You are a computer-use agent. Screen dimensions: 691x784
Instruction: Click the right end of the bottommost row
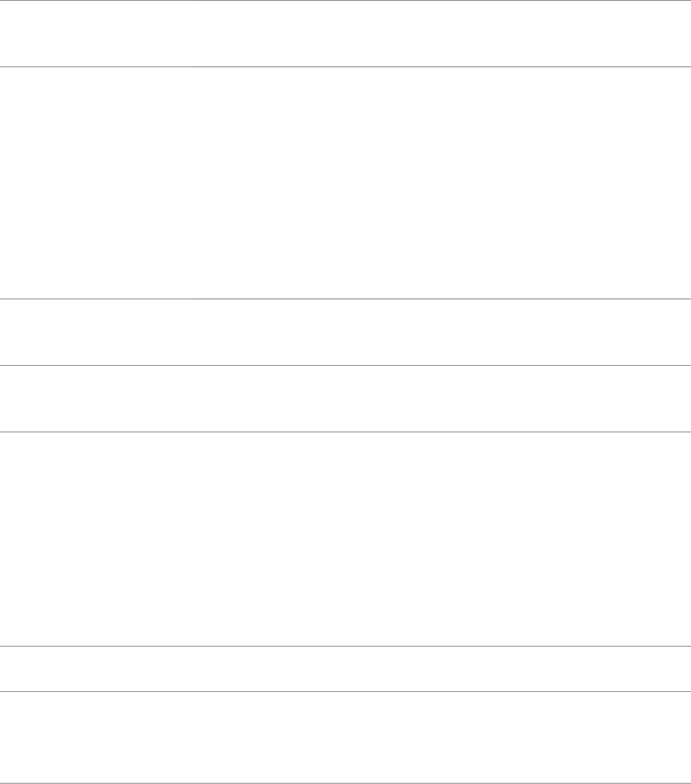[x=678, y=737]
